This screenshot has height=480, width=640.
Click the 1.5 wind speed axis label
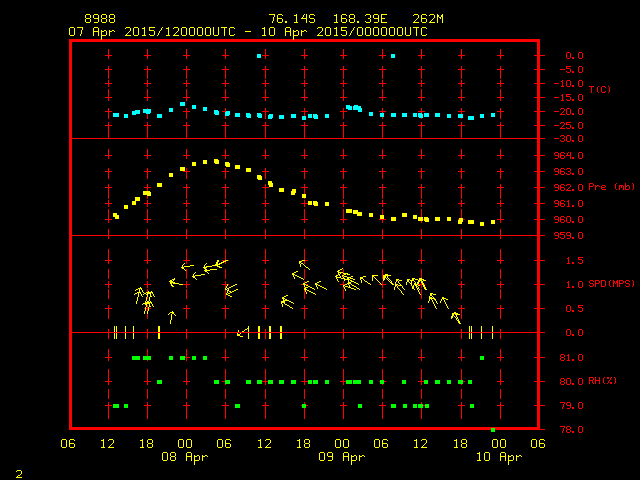574,260
